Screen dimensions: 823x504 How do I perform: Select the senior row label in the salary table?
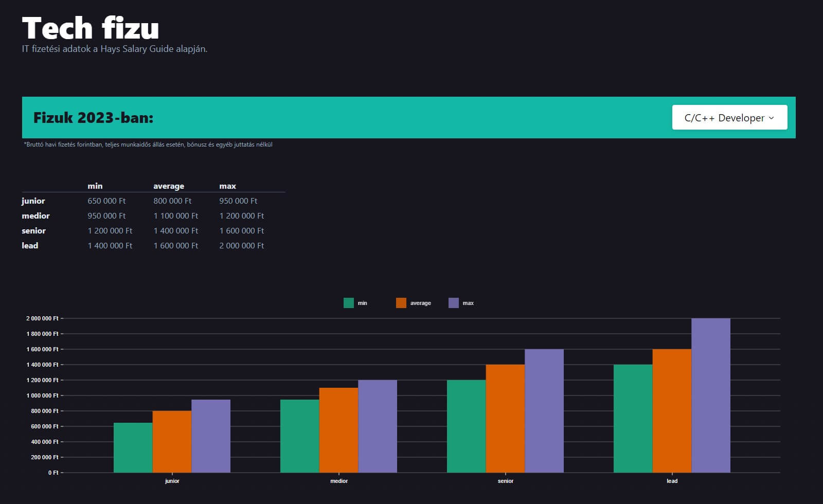point(33,231)
